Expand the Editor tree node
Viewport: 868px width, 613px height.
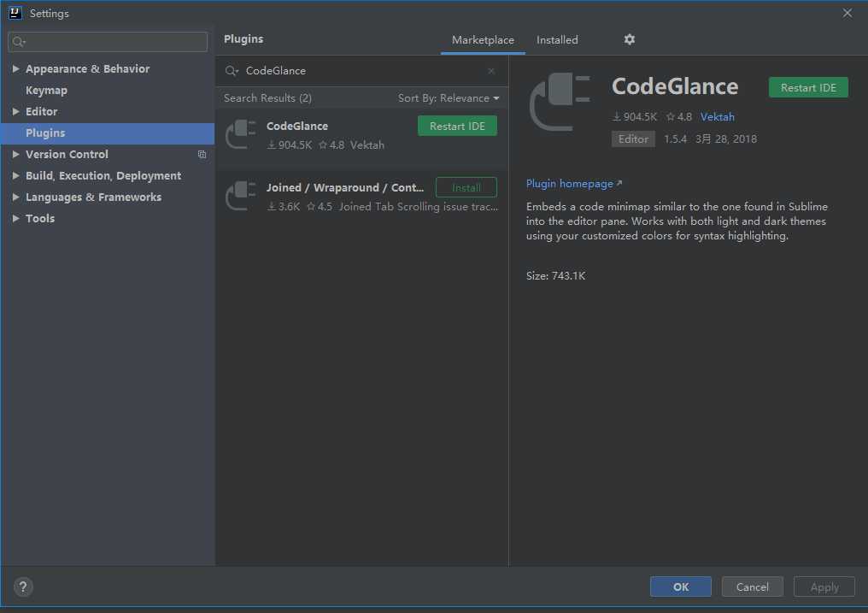click(15, 111)
